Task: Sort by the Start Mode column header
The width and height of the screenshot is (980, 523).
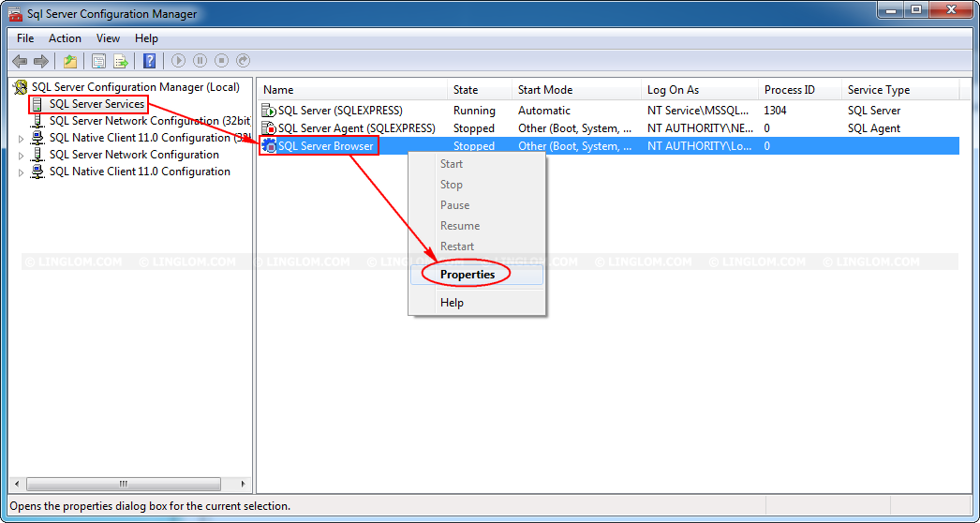Action: pos(577,90)
